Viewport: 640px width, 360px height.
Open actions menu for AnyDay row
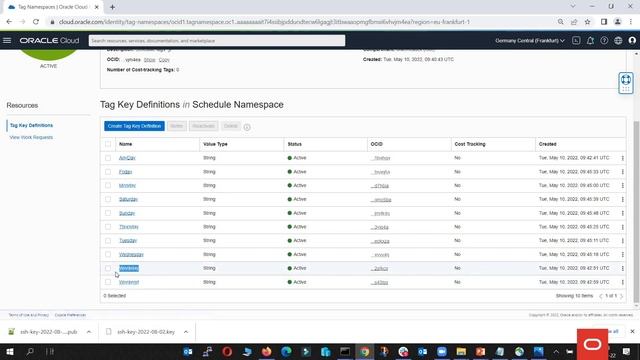(x=622, y=158)
